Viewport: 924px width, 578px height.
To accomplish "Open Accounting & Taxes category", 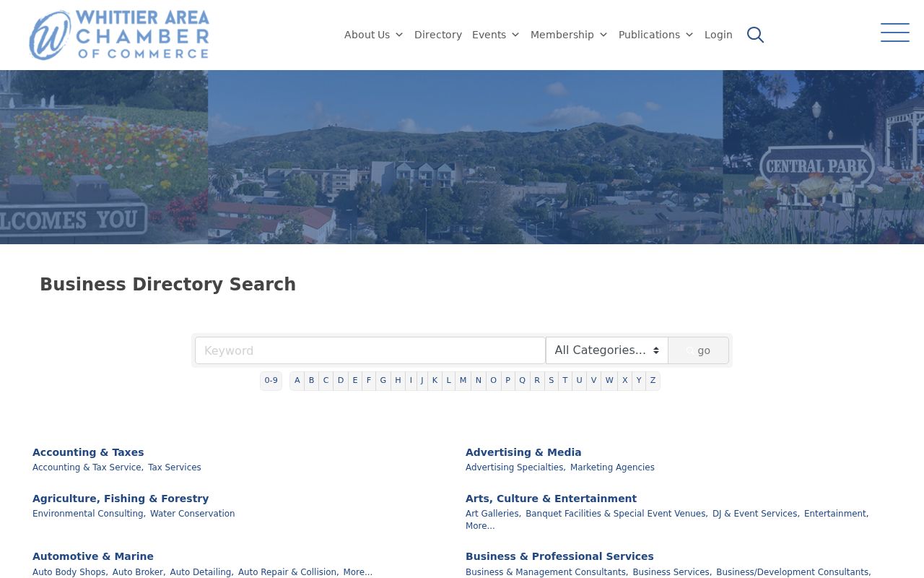I will coord(88,452).
